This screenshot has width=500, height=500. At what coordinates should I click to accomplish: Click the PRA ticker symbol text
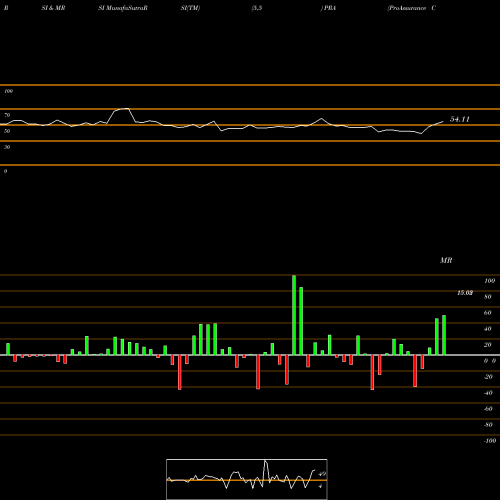click(x=329, y=8)
